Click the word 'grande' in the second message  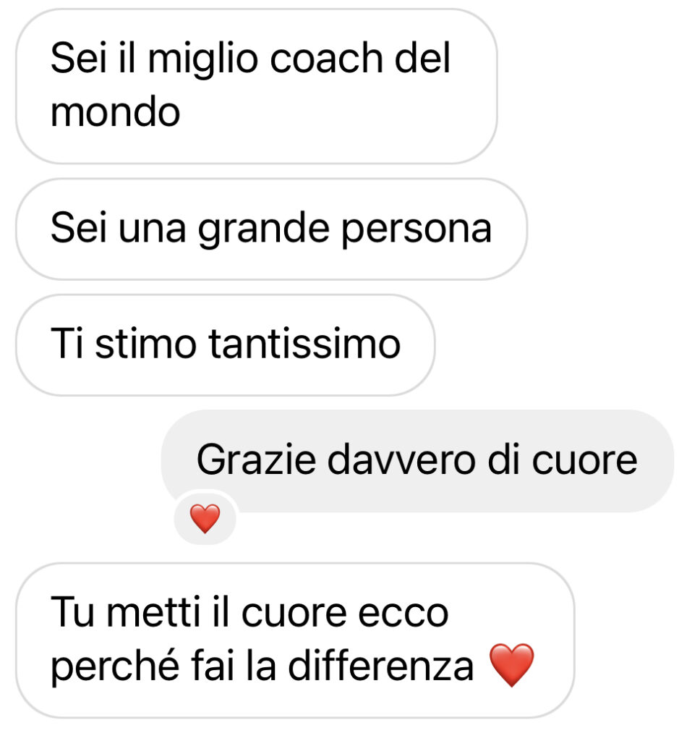pyautogui.click(x=263, y=229)
